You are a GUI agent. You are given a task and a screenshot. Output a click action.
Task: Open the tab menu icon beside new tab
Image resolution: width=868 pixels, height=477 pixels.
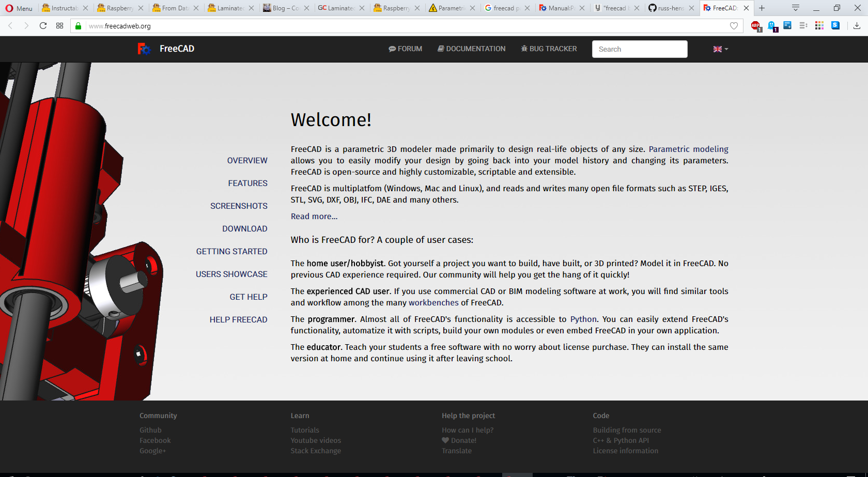pyautogui.click(x=796, y=8)
